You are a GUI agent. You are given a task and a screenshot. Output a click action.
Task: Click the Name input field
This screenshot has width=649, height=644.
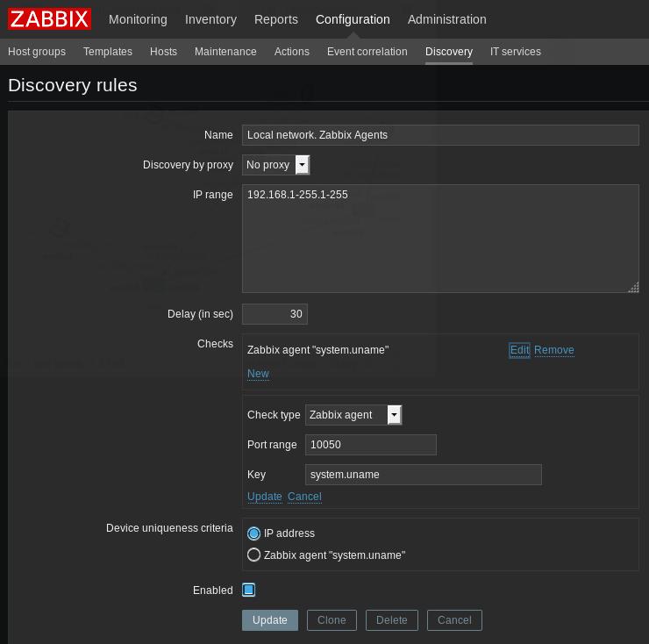pos(440,135)
